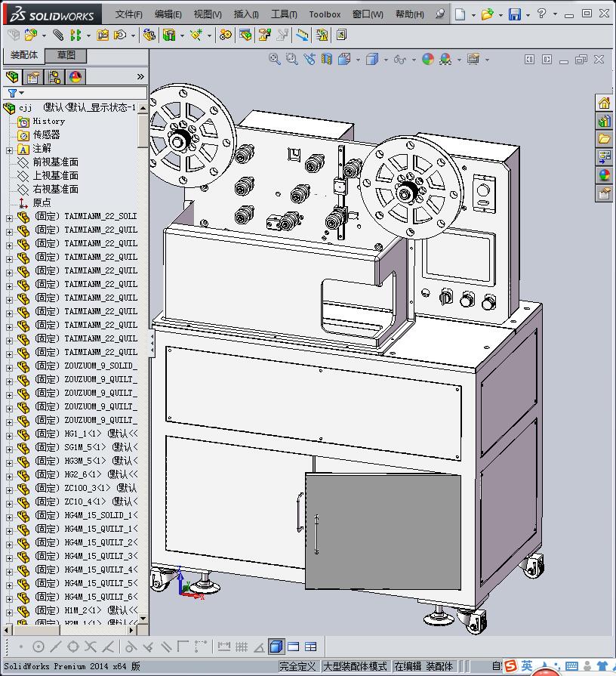Open the 文件(F) menu
This screenshot has width=616, height=676.
pos(128,14)
